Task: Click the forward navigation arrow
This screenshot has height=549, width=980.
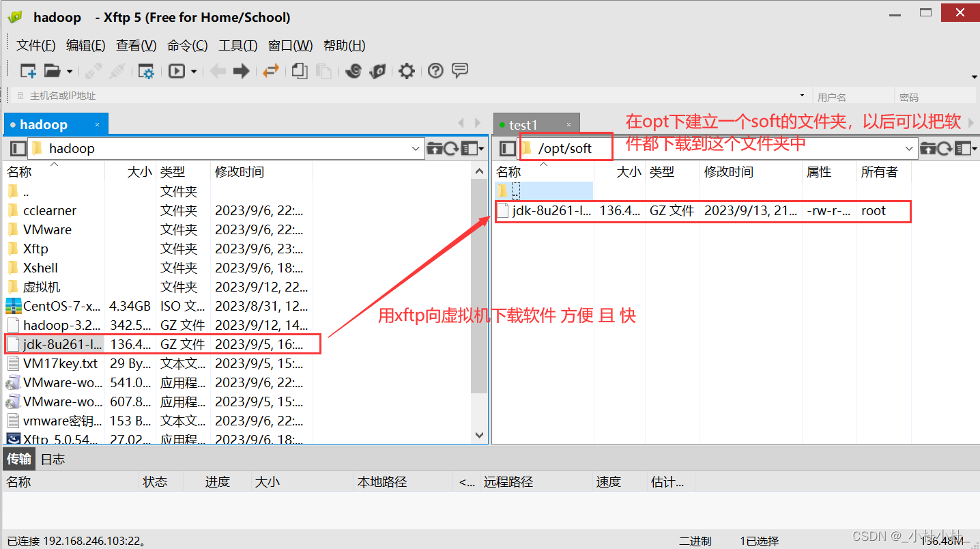Action: coord(240,71)
